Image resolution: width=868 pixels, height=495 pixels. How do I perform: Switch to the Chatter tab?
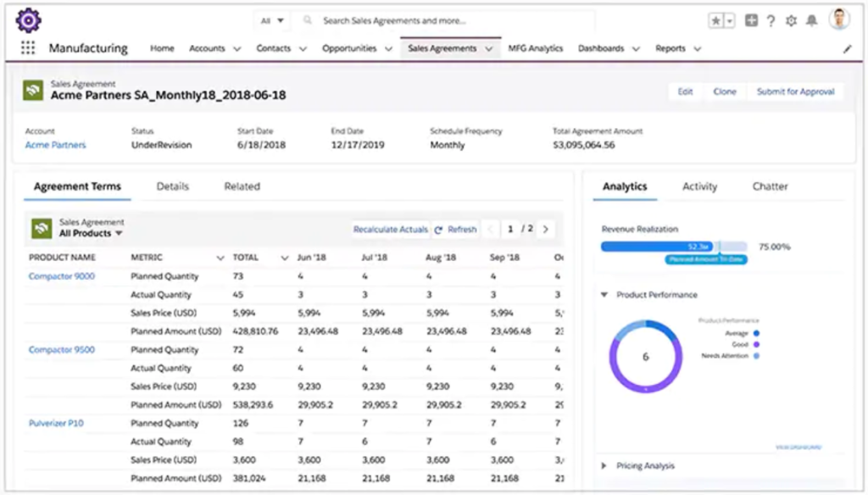[770, 186]
